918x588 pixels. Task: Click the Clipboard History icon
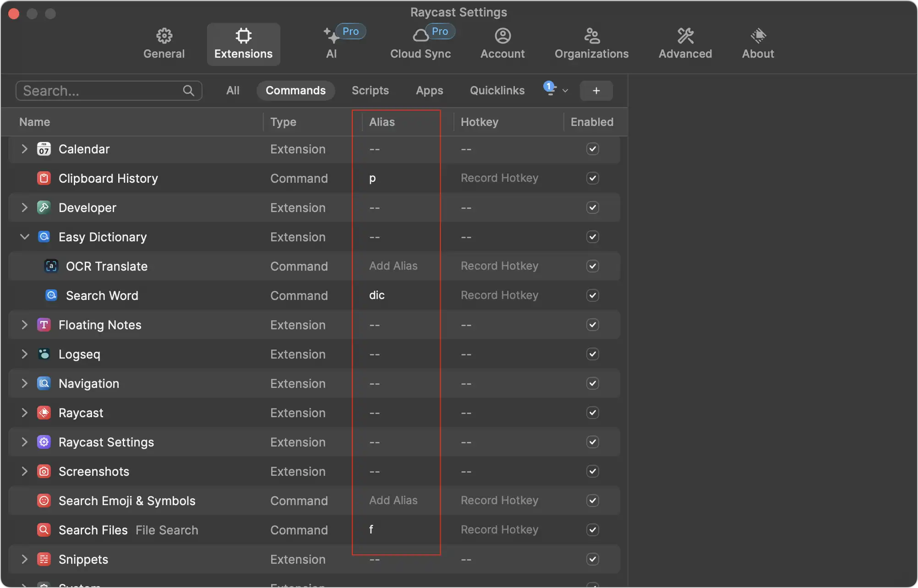click(44, 178)
